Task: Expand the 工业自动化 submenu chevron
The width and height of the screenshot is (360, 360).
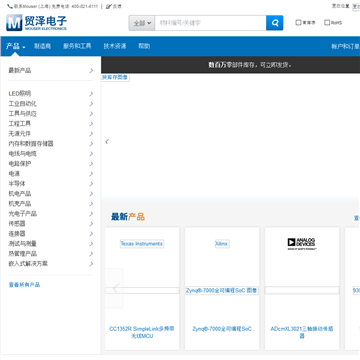Action: 91,104
